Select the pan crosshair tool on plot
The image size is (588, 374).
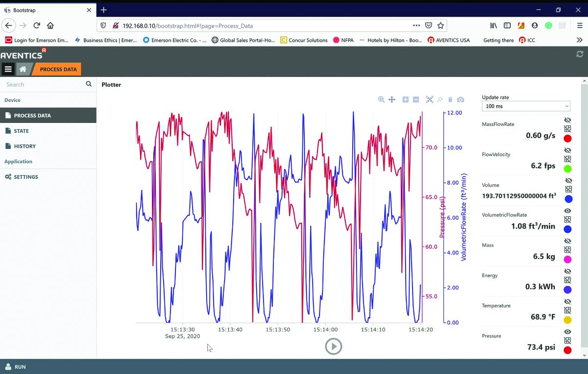click(392, 99)
